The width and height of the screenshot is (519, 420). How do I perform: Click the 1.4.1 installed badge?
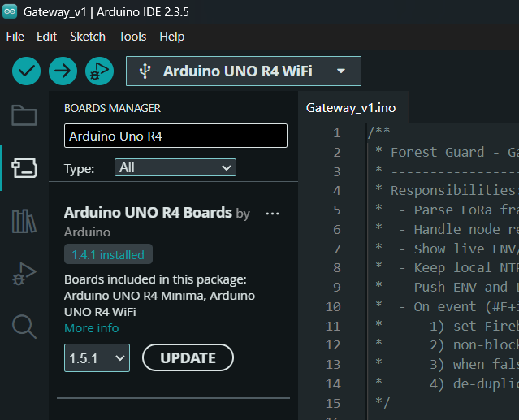coord(108,254)
